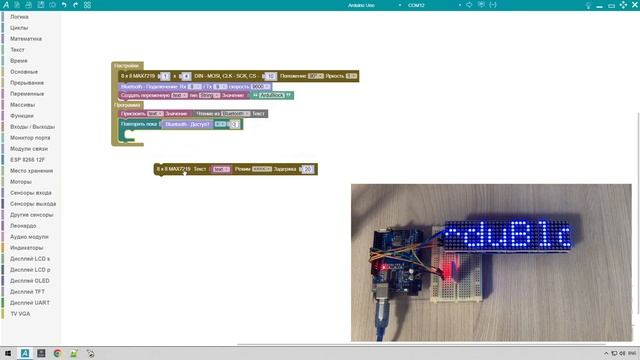This screenshot has width=640, height=360.
Task: Select the Дисплей UART category
Action: coord(30,303)
